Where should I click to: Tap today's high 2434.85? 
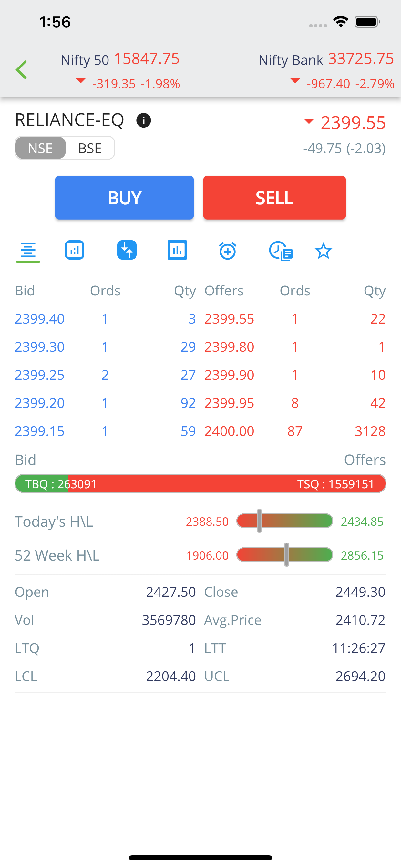[x=362, y=522]
